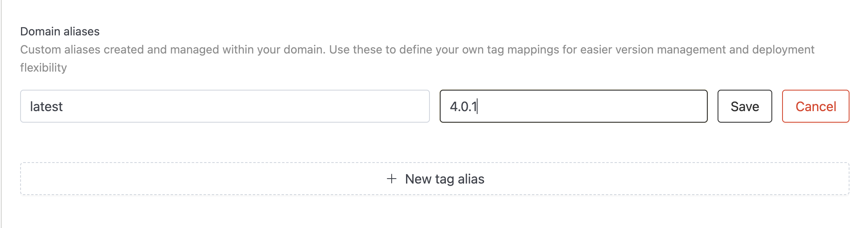This screenshot has width=868, height=228.
Task: Select the Save button label
Action: click(744, 107)
